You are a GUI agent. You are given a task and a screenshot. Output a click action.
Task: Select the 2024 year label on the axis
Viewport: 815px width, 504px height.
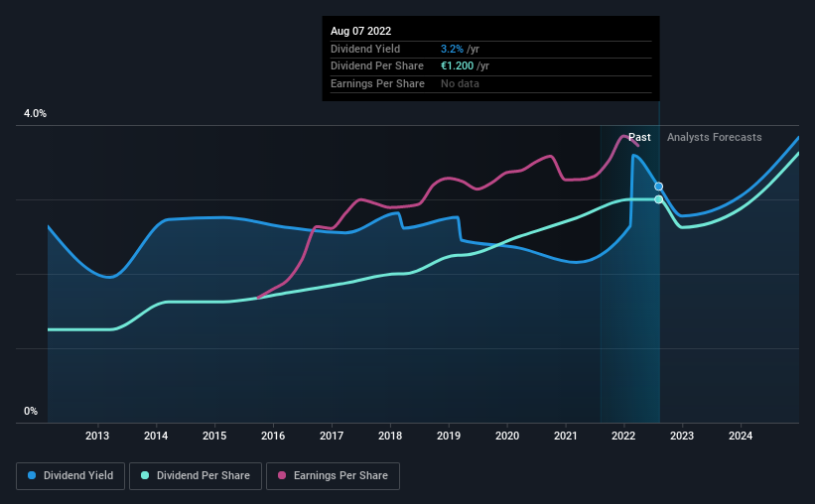pos(741,436)
